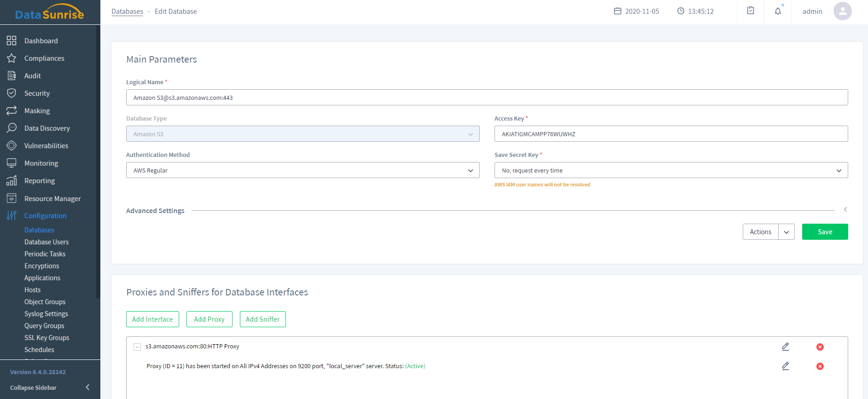Collapse the sidebar
Image resolution: width=868 pixels, height=399 pixels.
click(x=87, y=387)
